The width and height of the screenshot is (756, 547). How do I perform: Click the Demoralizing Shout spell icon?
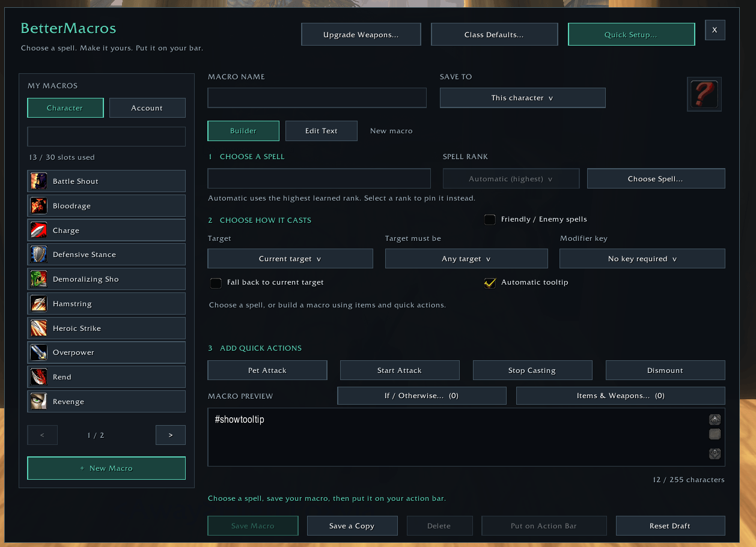coord(38,279)
